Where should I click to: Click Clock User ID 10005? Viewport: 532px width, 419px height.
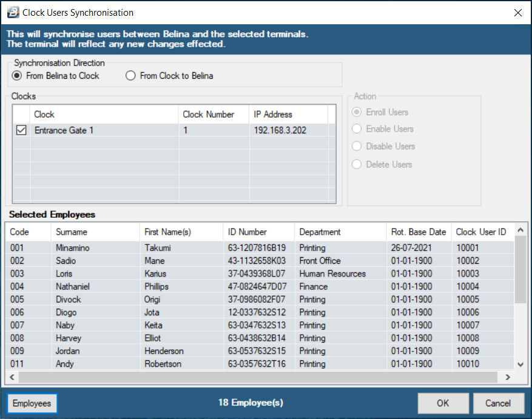pos(468,299)
